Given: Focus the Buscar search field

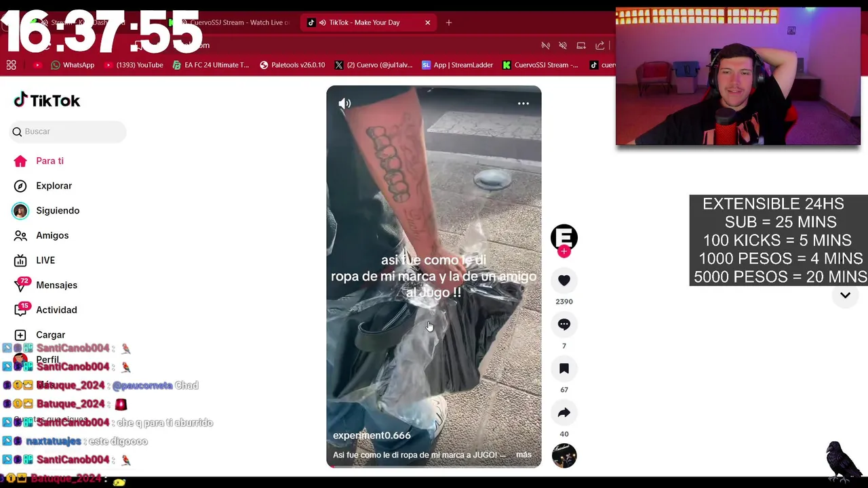Looking at the screenshot, I should click(68, 131).
